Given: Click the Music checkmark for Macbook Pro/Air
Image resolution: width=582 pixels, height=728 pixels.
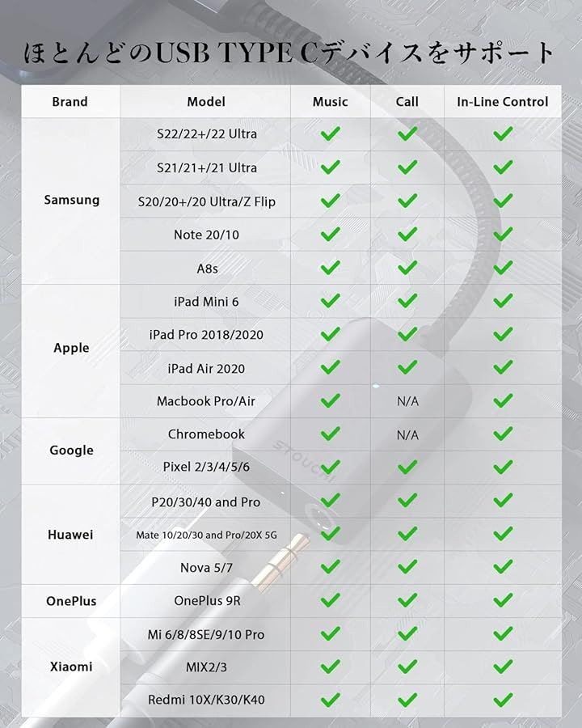Looking at the screenshot, I should coord(330,401).
